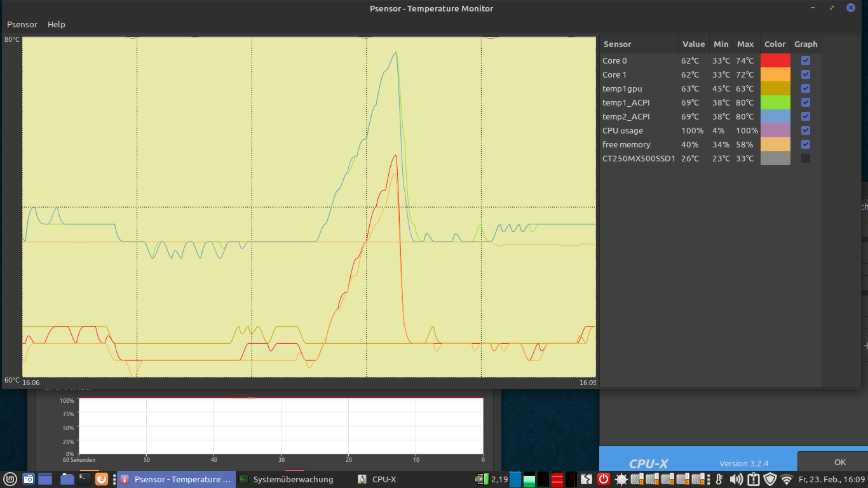Image resolution: width=868 pixels, height=488 pixels.
Task: Change the blue temp2_ACPI color swatch
Action: point(775,116)
